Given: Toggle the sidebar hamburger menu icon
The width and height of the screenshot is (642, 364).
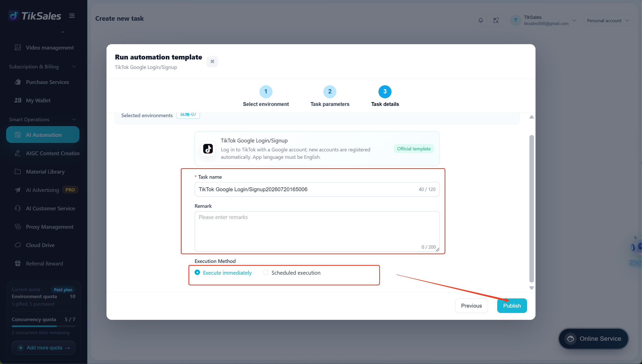Looking at the screenshot, I should tap(72, 16).
